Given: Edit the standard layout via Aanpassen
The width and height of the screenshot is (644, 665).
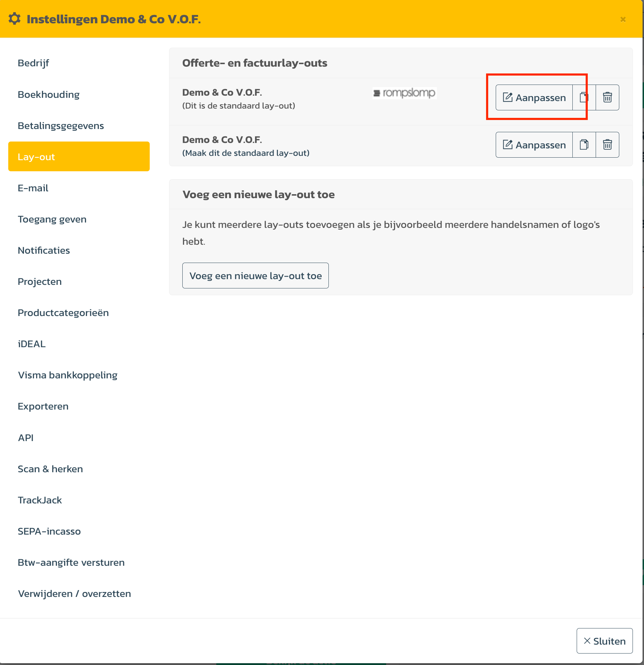Looking at the screenshot, I should (x=534, y=97).
